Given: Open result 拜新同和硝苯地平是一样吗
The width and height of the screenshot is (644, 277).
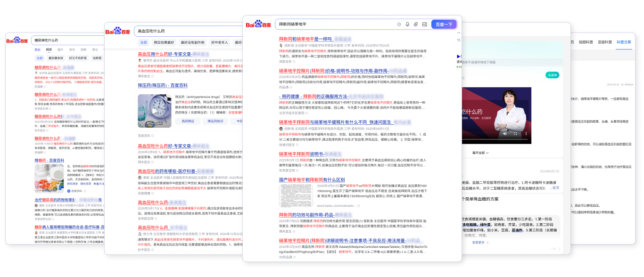Looking at the screenshot, I should 305,39.
